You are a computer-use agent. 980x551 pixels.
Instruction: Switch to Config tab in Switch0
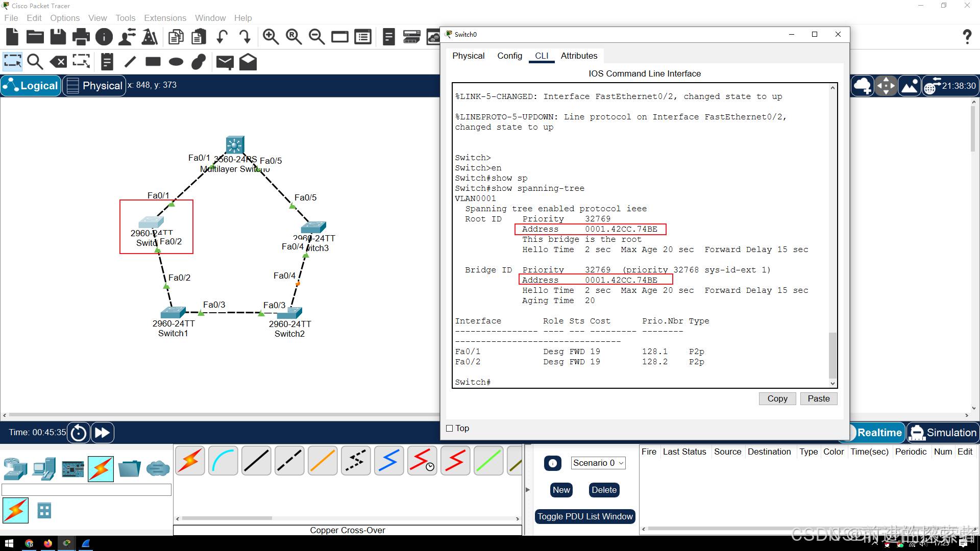[x=509, y=56]
